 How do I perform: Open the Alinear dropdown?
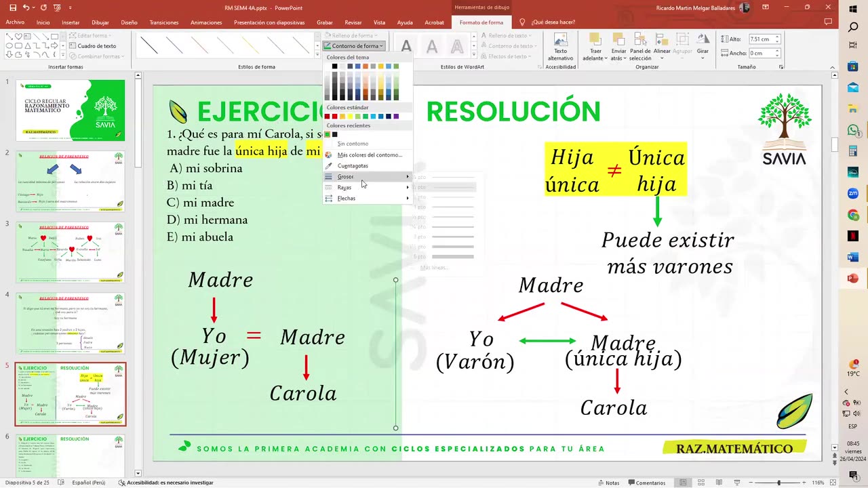tap(662, 47)
